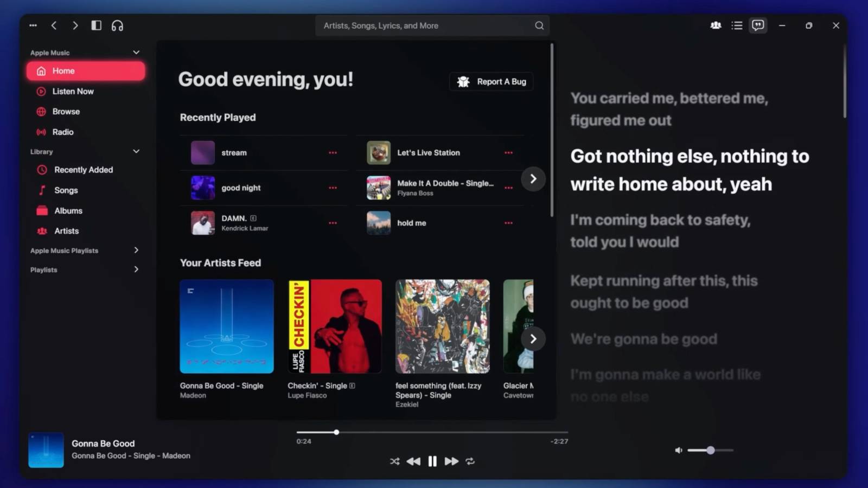The image size is (868, 488).
Task: Click Ezekiel artist name
Action: [407, 404]
